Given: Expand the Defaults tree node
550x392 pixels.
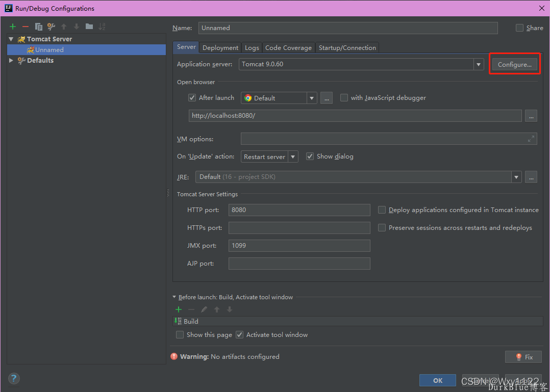Looking at the screenshot, I should [11, 61].
